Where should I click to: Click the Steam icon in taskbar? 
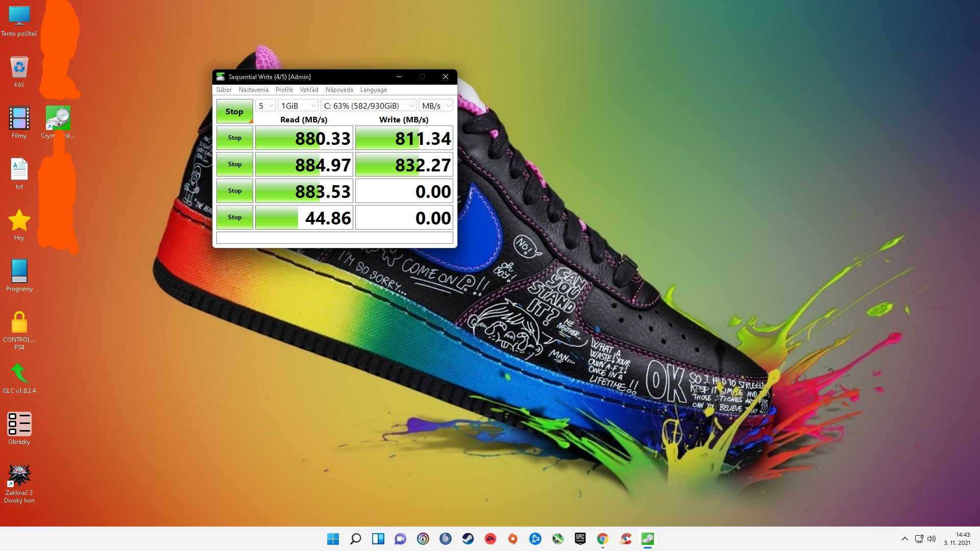[x=468, y=539]
